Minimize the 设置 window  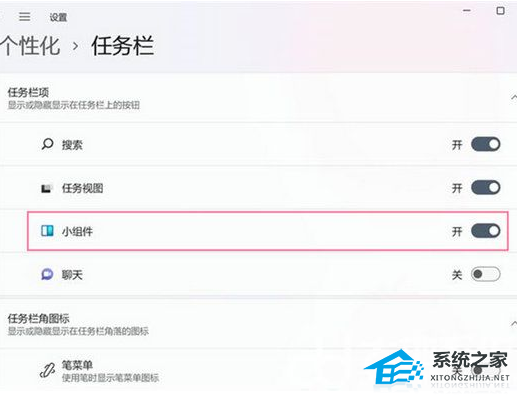(467, 11)
